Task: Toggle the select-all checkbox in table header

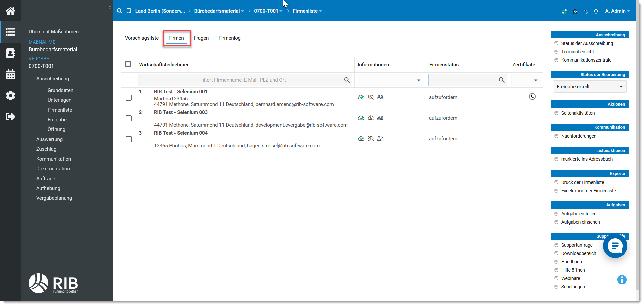Action: pyautogui.click(x=128, y=64)
